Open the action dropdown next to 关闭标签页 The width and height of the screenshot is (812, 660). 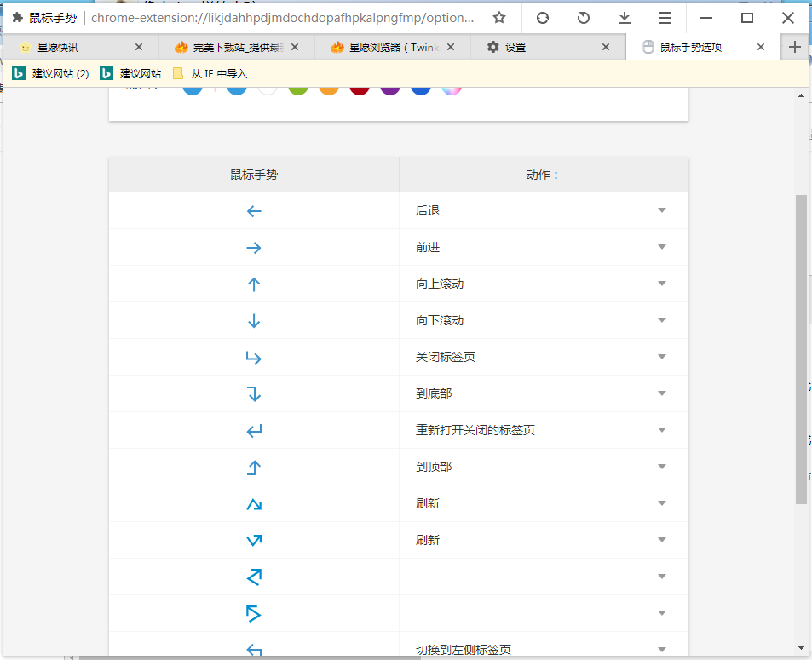(x=662, y=357)
